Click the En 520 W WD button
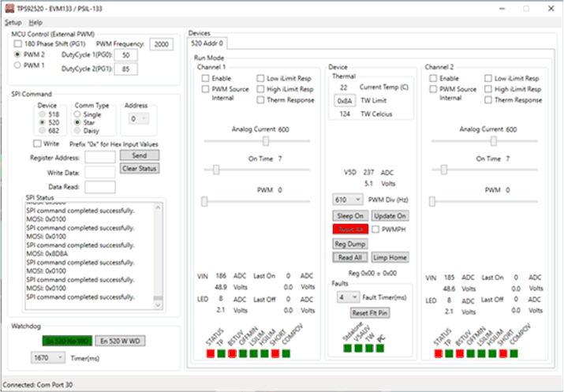Image resolution: width=564 pixels, height=392 pixels. point(120,341)
